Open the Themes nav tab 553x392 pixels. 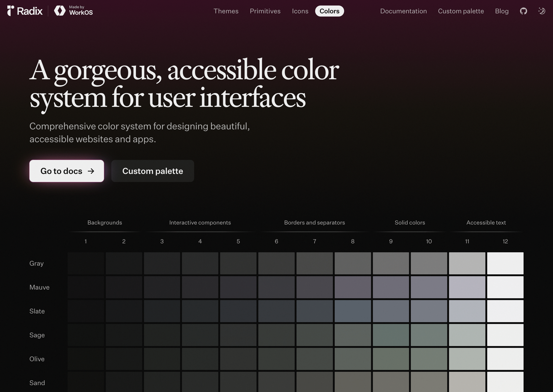pos(226,11)
